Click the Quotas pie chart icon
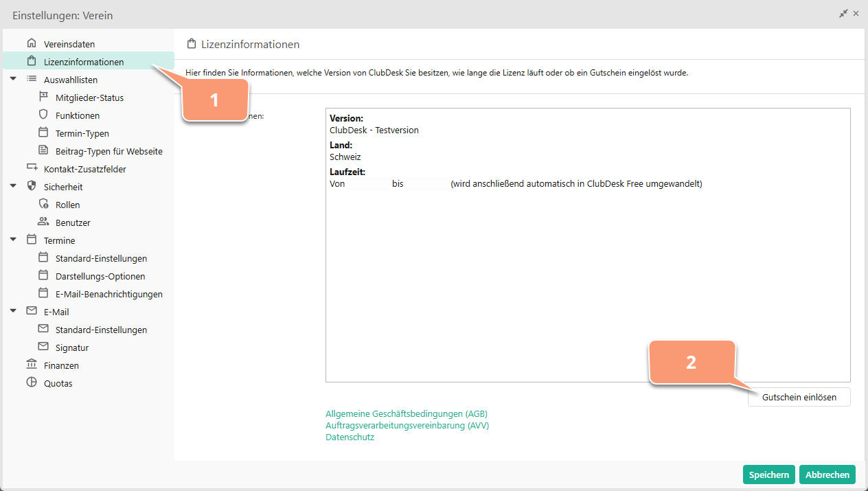The width and height of the screenshot is (868, 491). 31,382
